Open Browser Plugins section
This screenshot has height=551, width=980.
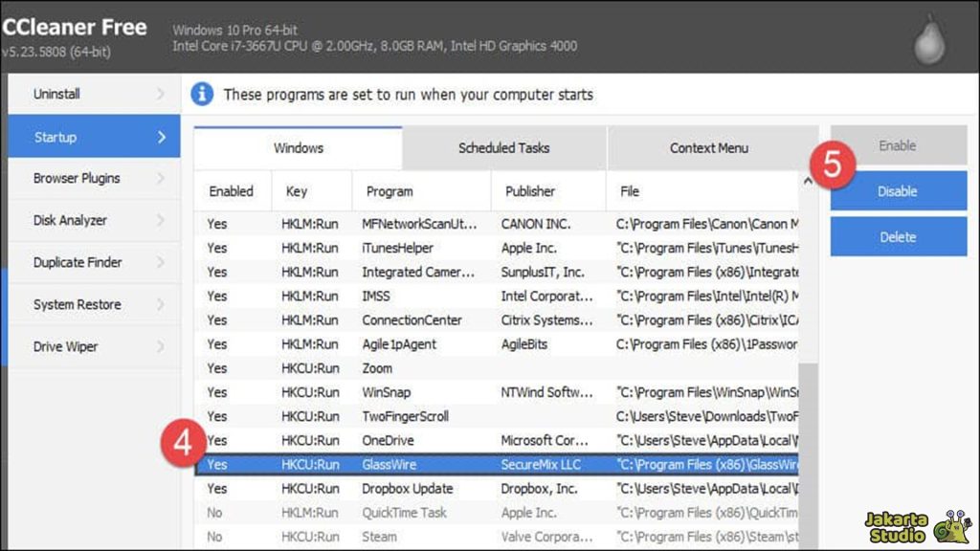[x=95, y=178]
